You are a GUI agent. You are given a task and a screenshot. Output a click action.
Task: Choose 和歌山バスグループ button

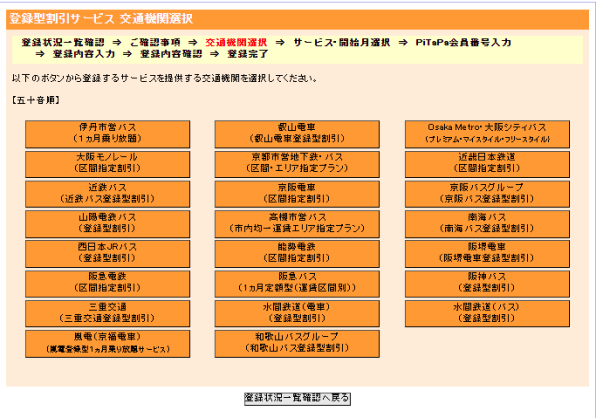coord(297,344)
